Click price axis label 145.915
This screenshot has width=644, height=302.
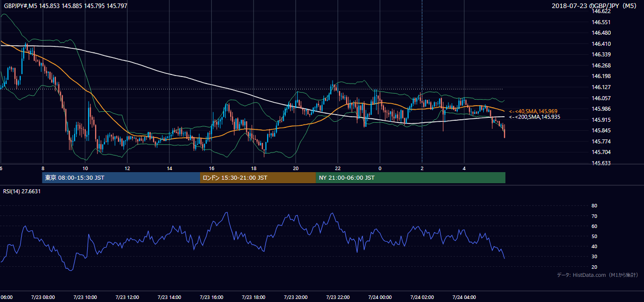[602, 120]
